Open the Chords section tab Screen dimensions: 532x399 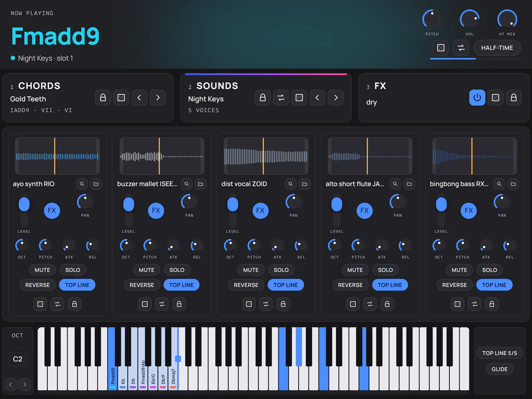(88, 98)
